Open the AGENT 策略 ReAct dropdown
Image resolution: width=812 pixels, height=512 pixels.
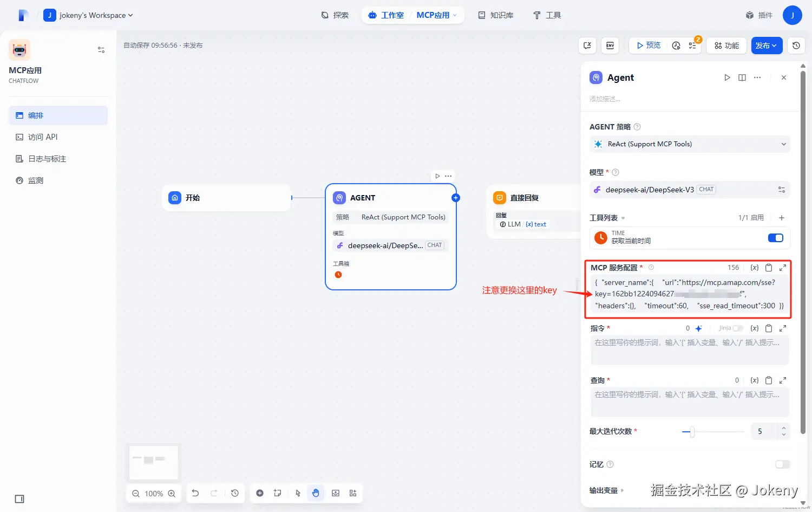(689, 144)
